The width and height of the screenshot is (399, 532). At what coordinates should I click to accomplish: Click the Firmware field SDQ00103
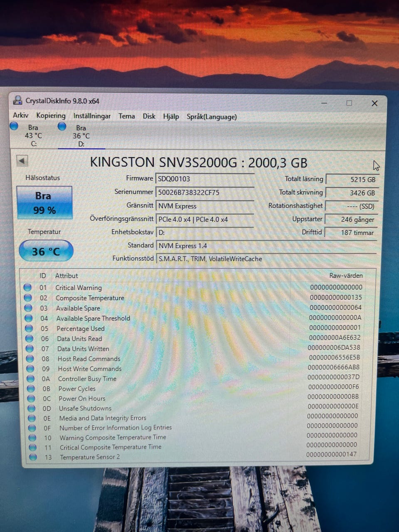pos(204,179)
